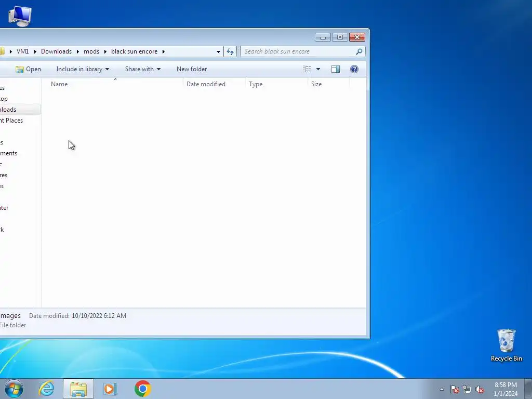Screen dimensions: 532x399
Task: Sort by the Type column header
Action: 276,84
